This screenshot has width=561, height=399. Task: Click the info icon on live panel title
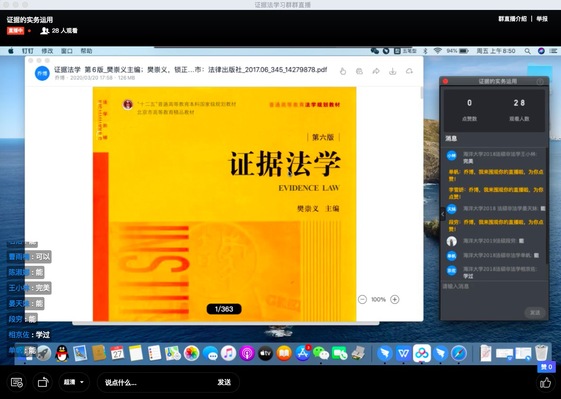(x=540, y=81)
